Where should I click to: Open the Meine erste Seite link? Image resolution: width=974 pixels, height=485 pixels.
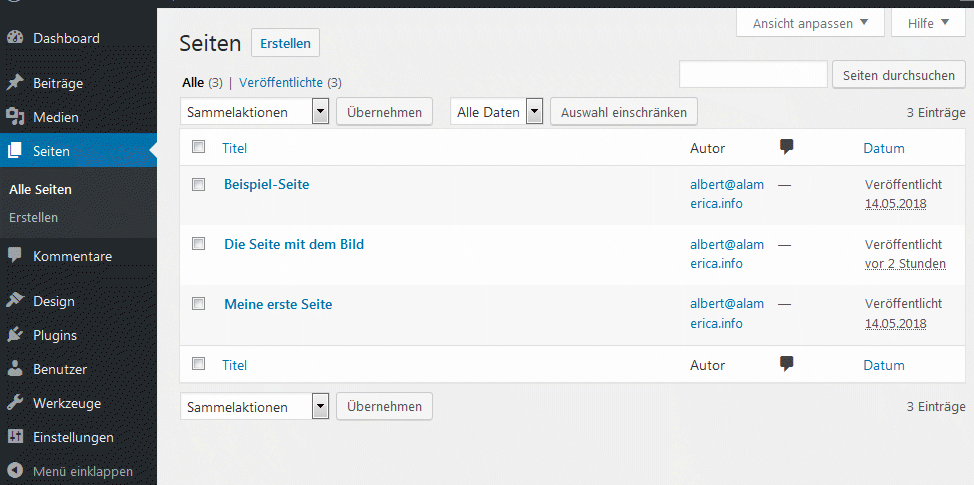tap(278, 304)
